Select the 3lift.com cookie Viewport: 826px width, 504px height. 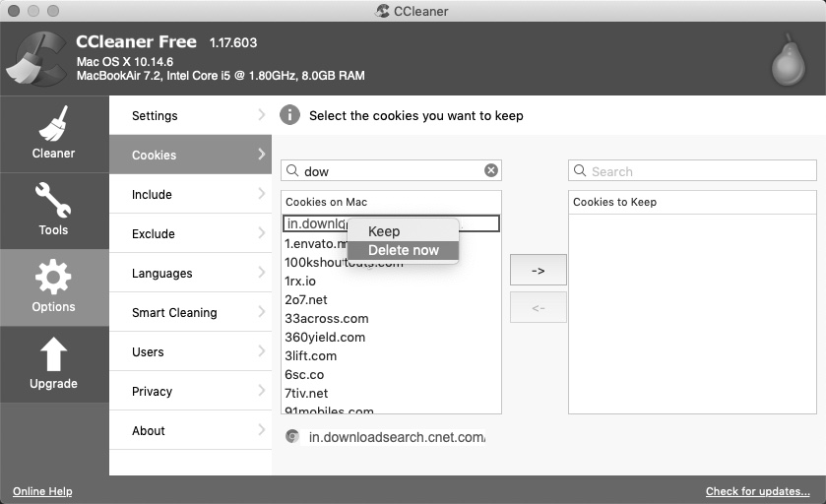click(x=391, y=356)
